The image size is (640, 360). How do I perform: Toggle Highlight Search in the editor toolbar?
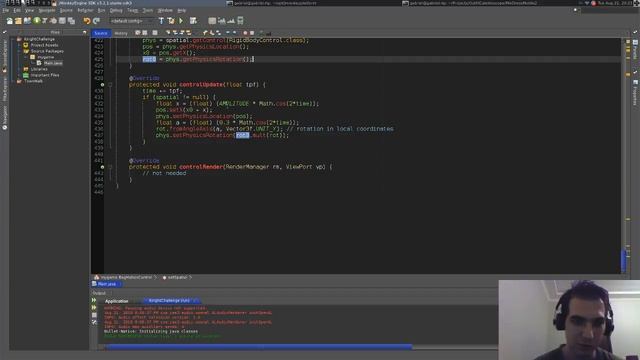tap(188, 33)
